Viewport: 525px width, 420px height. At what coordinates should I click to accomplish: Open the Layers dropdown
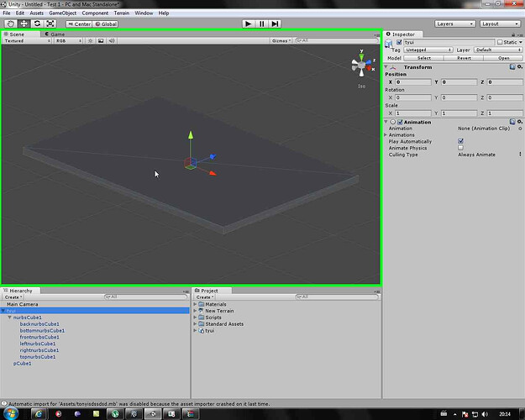454,24
